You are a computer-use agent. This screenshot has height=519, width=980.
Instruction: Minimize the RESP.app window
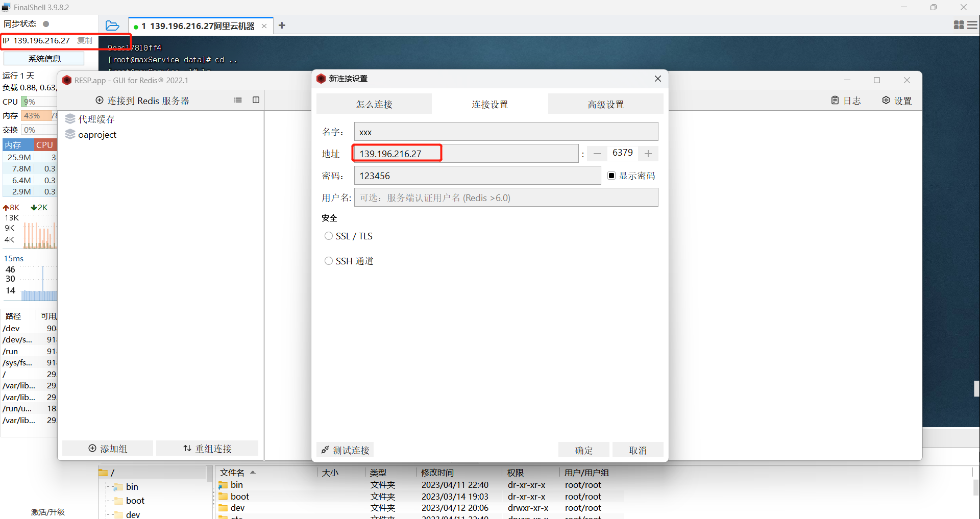(847, 80)
